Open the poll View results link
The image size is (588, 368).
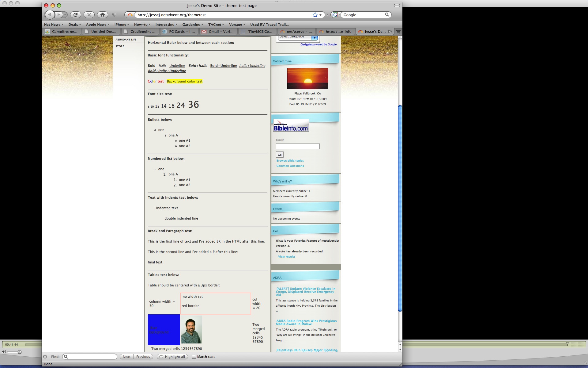(x=287, y=257)
